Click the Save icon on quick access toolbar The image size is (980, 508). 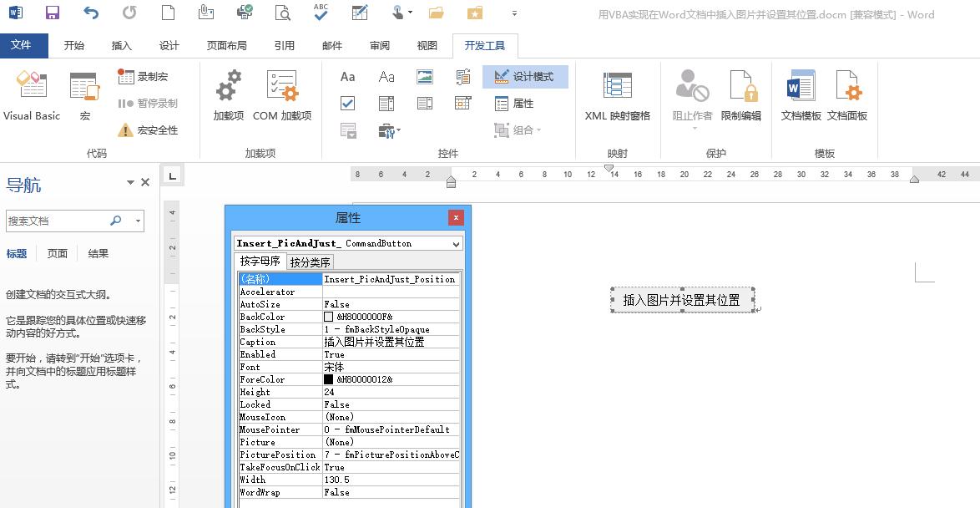point(53,12)
